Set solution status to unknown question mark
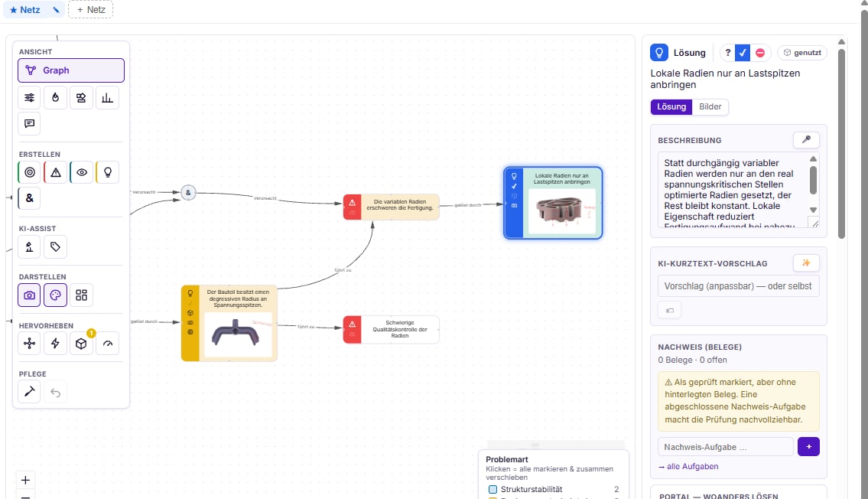This screenshot has height=499, width=868. pyautogui.click(x=728, y=53)
